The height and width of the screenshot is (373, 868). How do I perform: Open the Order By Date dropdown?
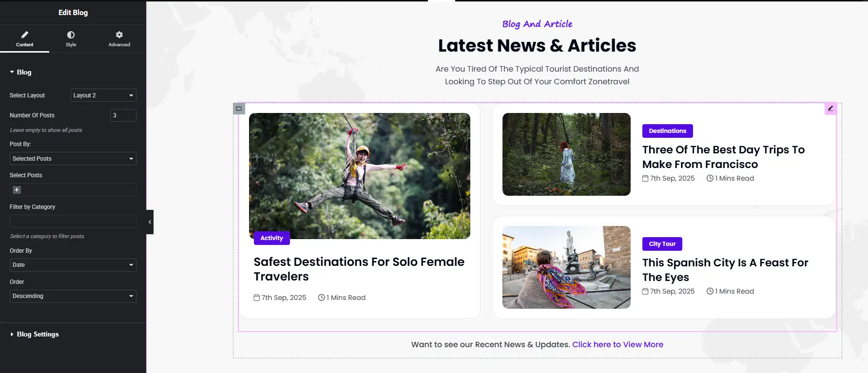point(73,265)
